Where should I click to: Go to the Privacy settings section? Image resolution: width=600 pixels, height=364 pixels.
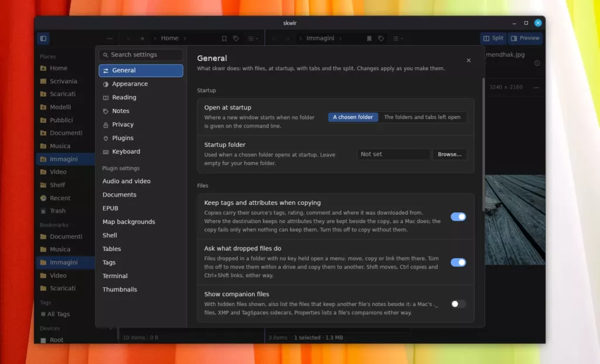click(141, 125)
